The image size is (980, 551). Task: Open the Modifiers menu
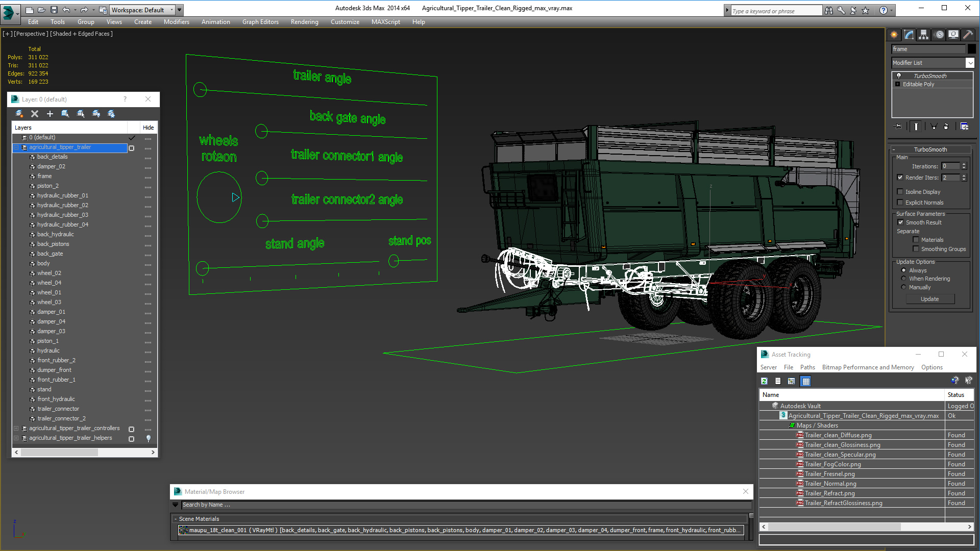[x=176, y=22]
